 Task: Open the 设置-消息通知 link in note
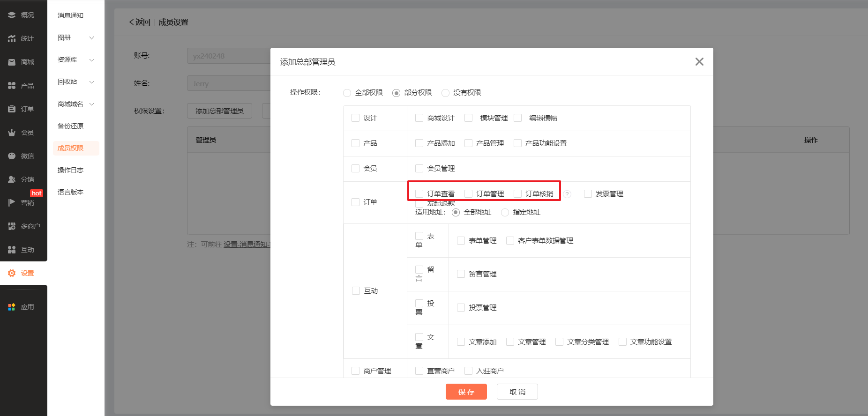[247, 245]
